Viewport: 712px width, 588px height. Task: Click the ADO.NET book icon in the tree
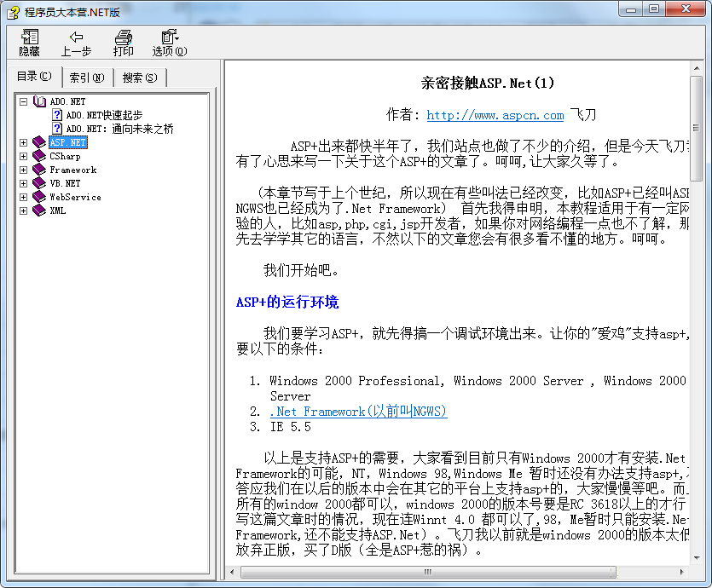[39, 101]
